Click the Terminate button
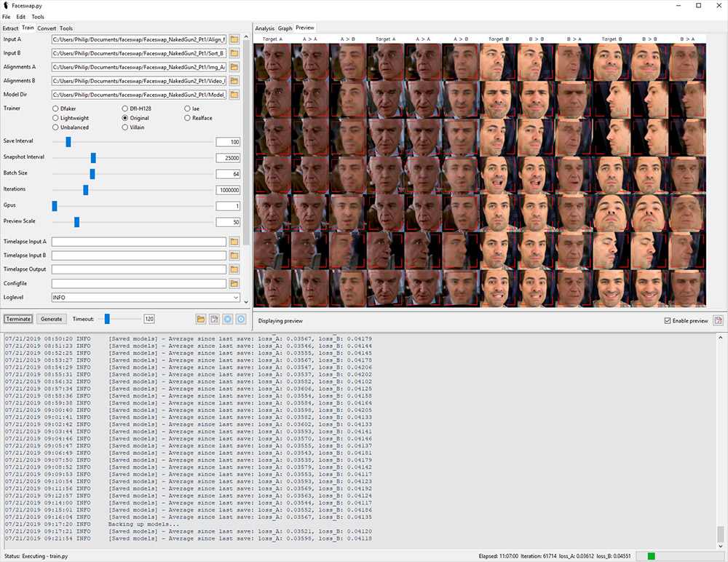 click(x=18, y=319)
